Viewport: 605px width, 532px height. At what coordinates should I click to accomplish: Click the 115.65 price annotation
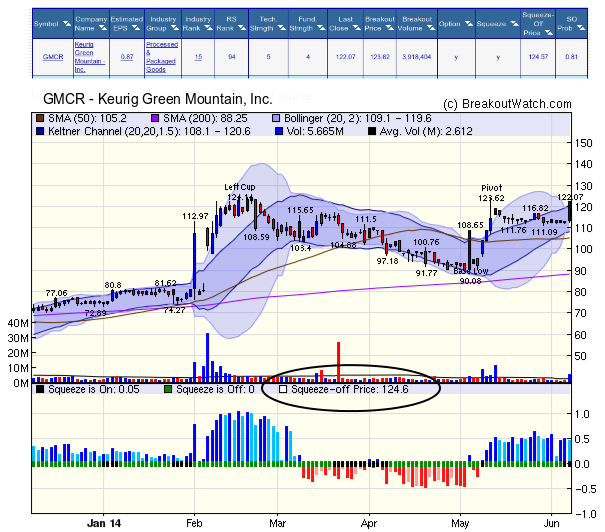pyautogui.click(x=300, y=210)
